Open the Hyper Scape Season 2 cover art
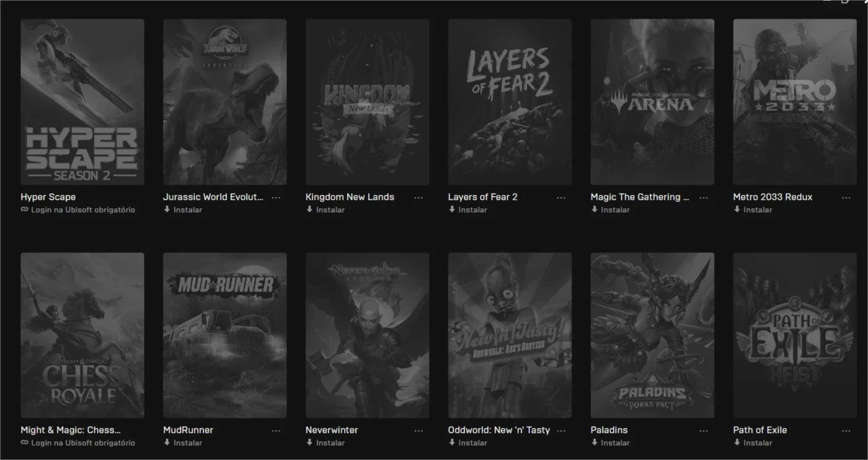Image resolution: width=868 pixels, height=460 pixels. coord(82,102)
